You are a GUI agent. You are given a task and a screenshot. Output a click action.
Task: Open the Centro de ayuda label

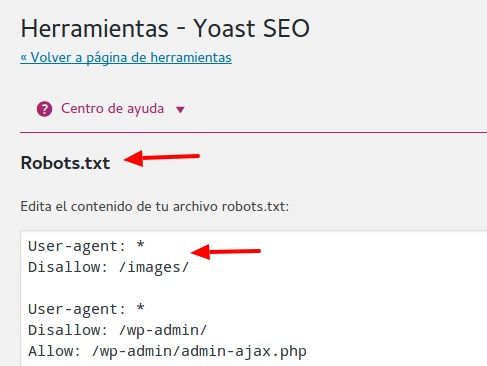tap(112, 109)
